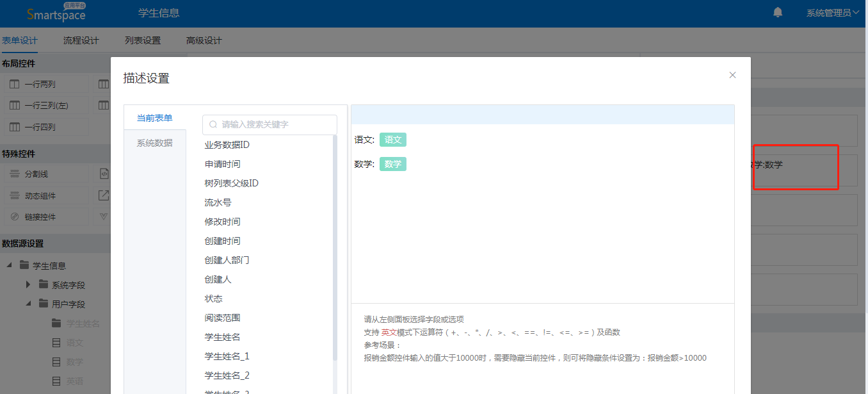Select the 链接控件 control
Viewport: 868px width, 394px height.
(x=46, y=217)
